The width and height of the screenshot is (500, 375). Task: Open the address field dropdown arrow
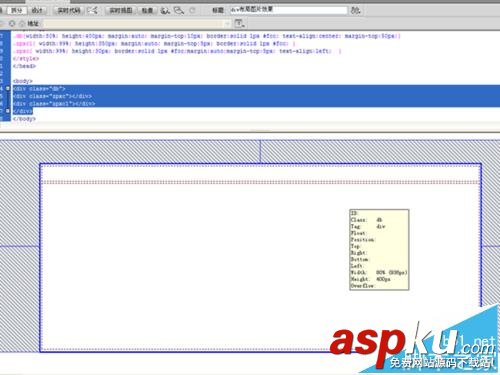tap(227, 23)
